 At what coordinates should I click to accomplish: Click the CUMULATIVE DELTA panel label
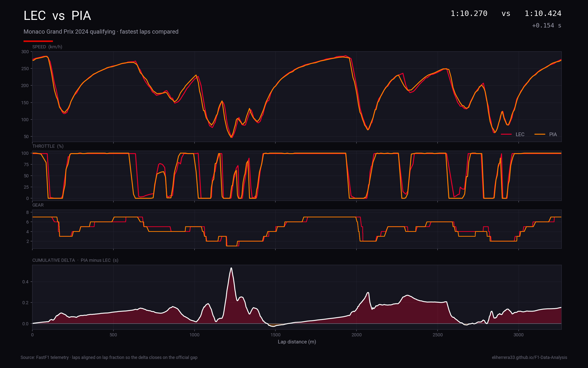(x=75, y=260)
